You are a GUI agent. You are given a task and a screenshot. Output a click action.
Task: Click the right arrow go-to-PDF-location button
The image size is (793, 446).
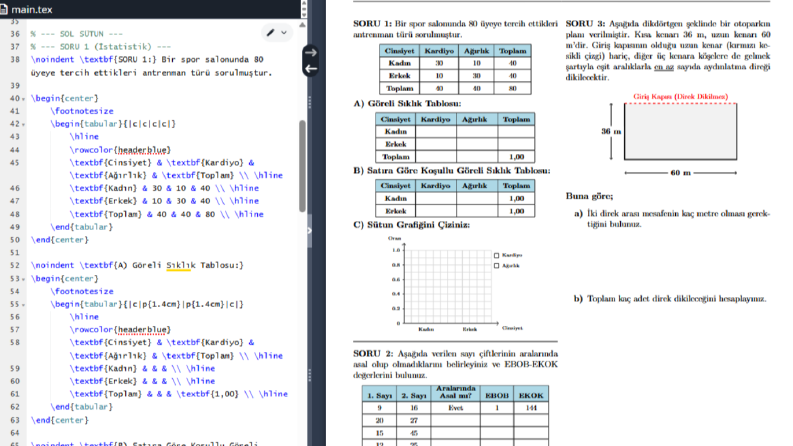[311, 53]
